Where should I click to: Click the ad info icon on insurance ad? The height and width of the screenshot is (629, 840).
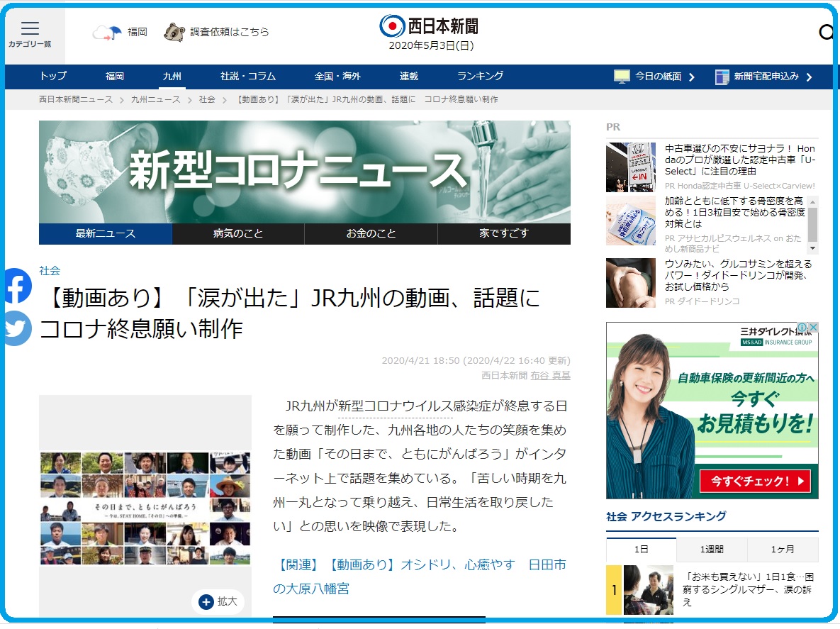pos(802,327)
